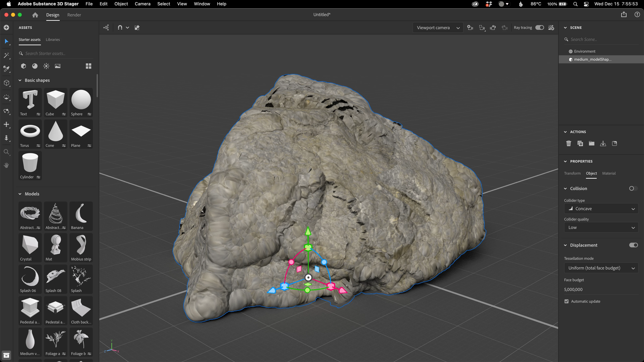The height and width of the screenshot is (362, 644).
Task: Collapse the Basic shapes section
Action: (20, 80)
